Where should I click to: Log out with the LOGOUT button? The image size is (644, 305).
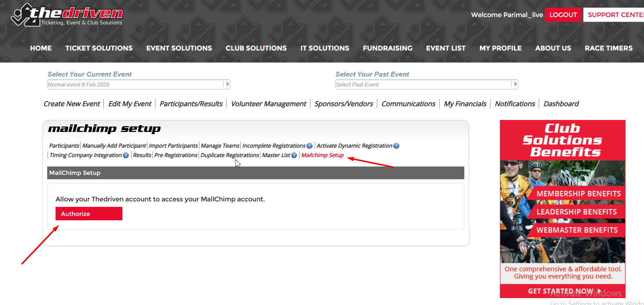(x=563, y=15)
